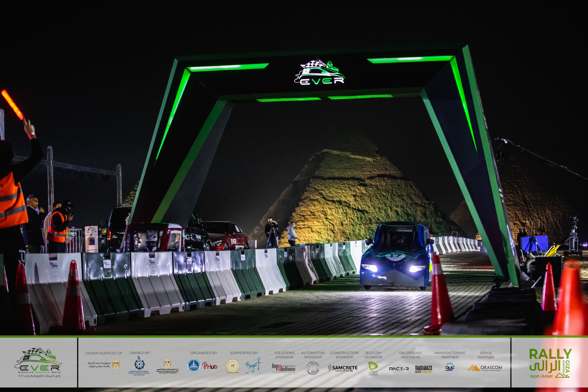Viewport: 588px width, 392px height.
Task: Click the MG automotive logo
Action: (313, 368)
